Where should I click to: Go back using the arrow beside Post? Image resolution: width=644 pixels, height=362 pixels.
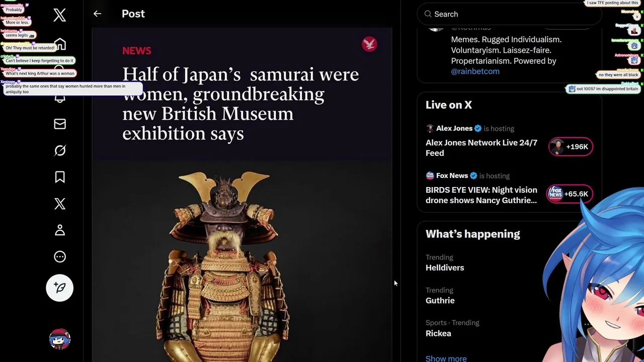(x=97, y=14)
